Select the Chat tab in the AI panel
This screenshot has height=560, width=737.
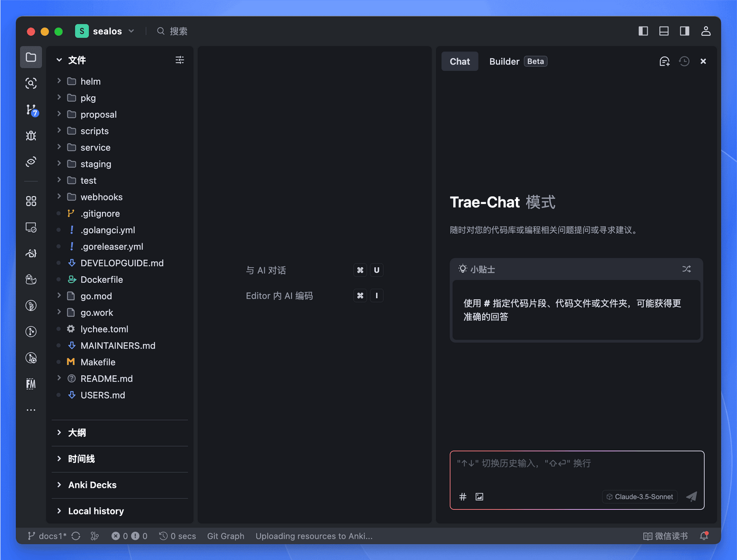pos(459,61)
